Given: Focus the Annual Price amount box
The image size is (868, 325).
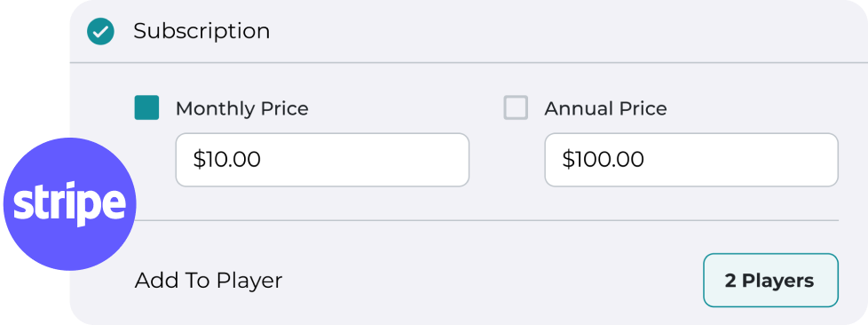Looking at the screenshot, I should (x=691, y=160).
